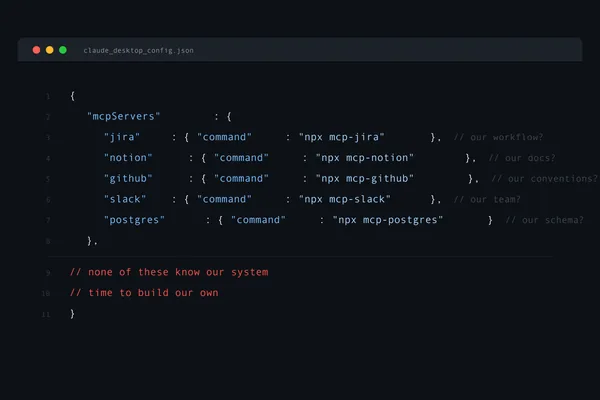
Task: Click the "command" key on the github line
Action: pyautogui.click(x=241, y=178)
